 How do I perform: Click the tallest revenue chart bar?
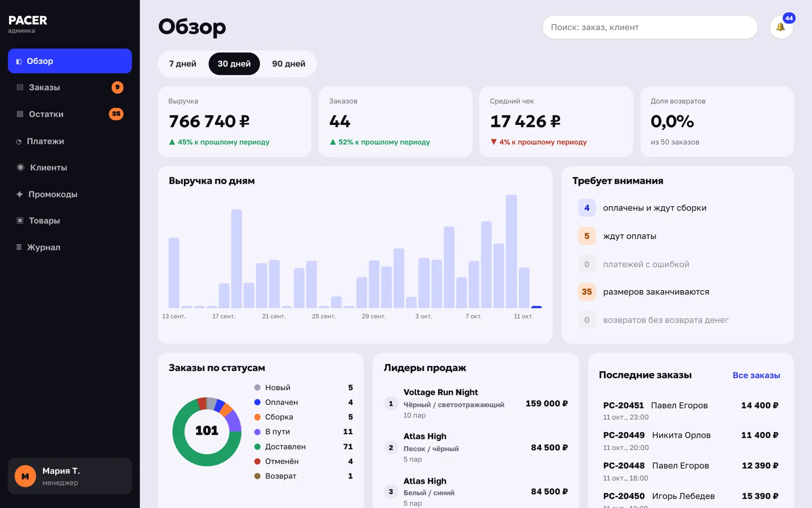[511, 251]
